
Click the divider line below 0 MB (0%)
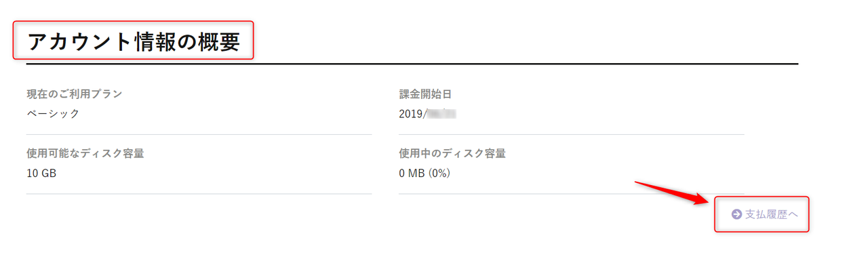click(x=572, y=194)
